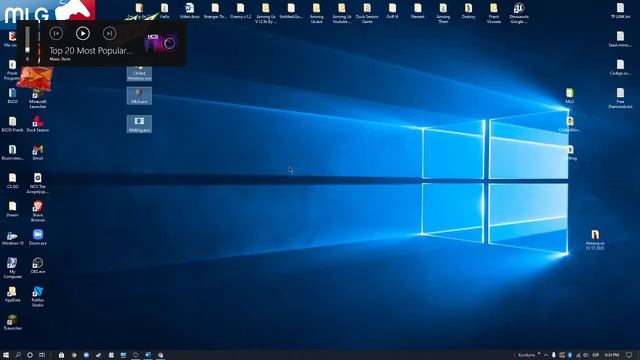This screenshot has height=360, width=640.
Task: Open Cortana from the taskbar
Action: pyautogui.click(x=30, y=355)
